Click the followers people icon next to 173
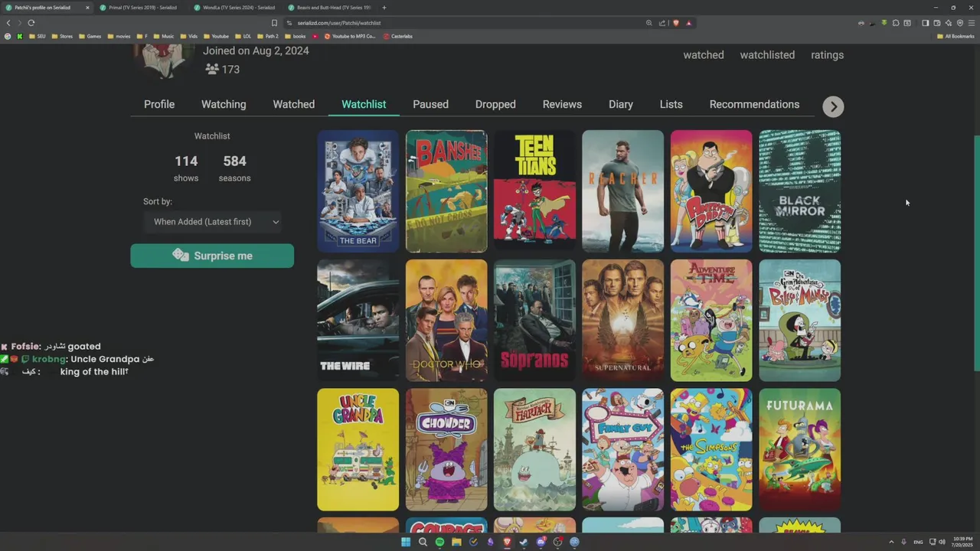Screen dimensions: 980x551 coord(212,69)
